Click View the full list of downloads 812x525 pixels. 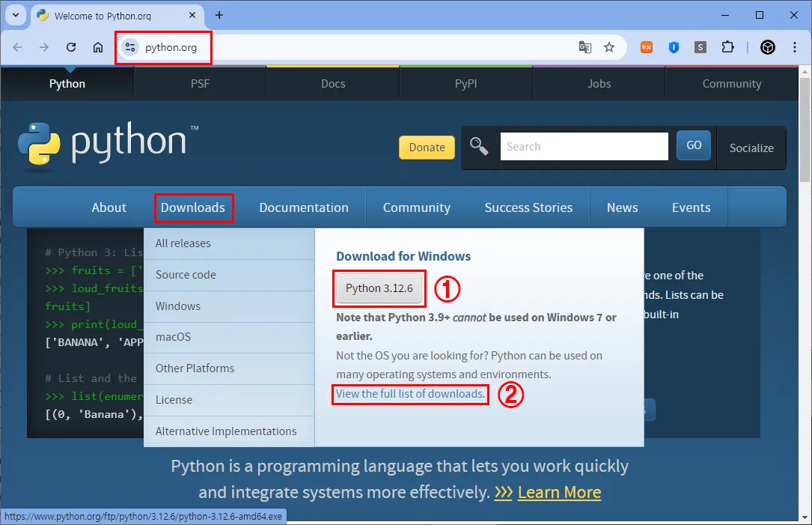click(x=410, y=394)
